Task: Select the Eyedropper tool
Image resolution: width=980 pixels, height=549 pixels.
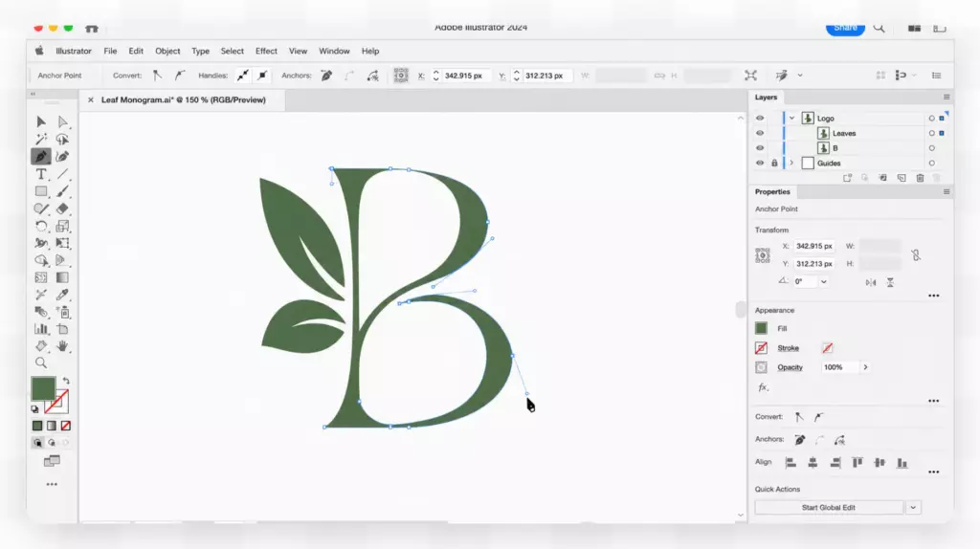Action: click(62, 295)
